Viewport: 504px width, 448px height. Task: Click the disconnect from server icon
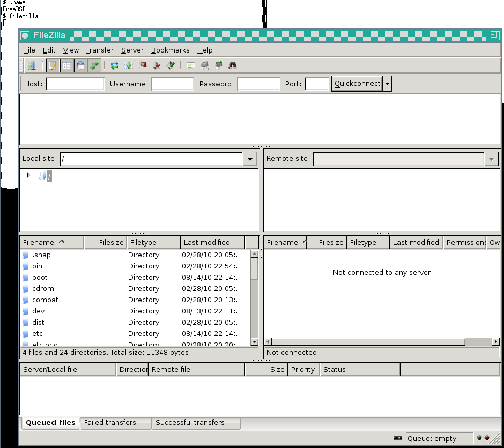157,65
